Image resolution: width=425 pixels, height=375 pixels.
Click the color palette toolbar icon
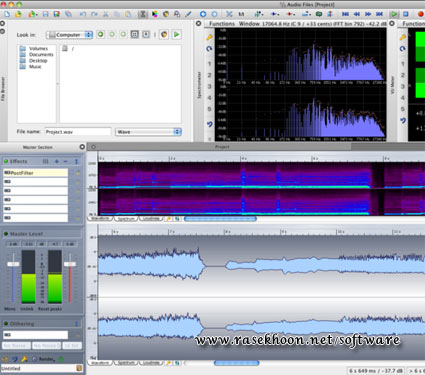coord(155,14)
